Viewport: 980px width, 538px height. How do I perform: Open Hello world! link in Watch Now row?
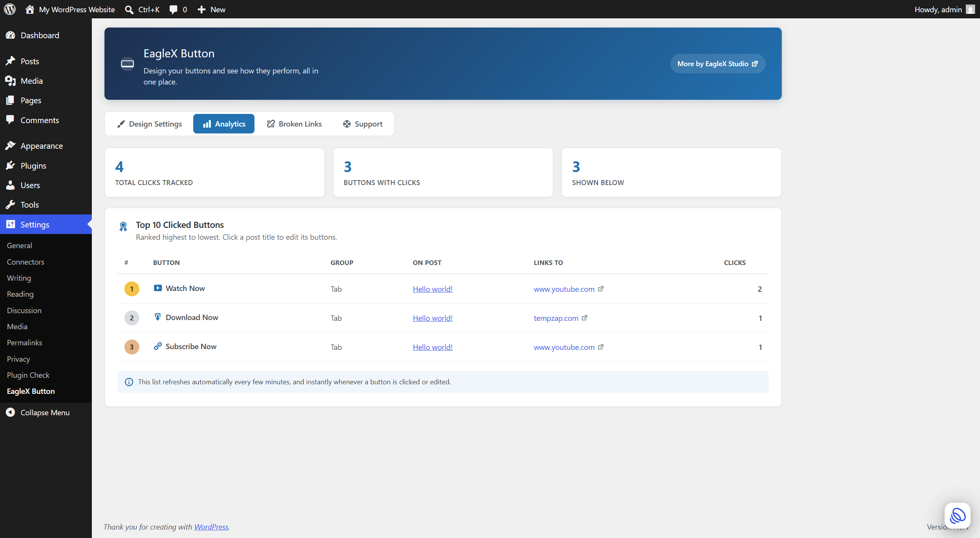click(x=432, y=289)
